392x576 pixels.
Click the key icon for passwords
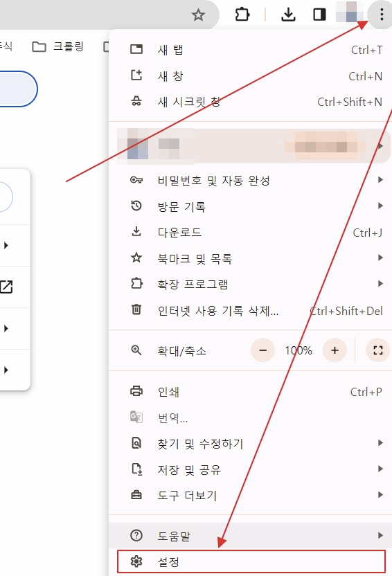point(136,180)
